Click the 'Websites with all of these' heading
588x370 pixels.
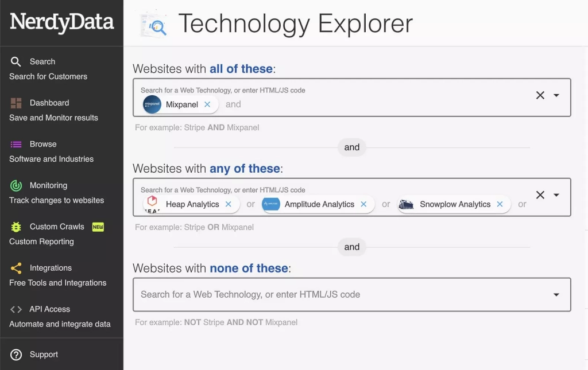[x=204, y=69]
